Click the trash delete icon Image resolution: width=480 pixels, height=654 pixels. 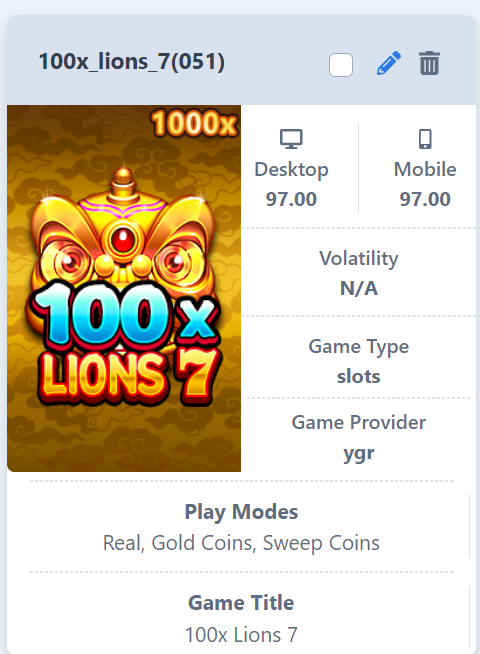(x=429, y=63)
